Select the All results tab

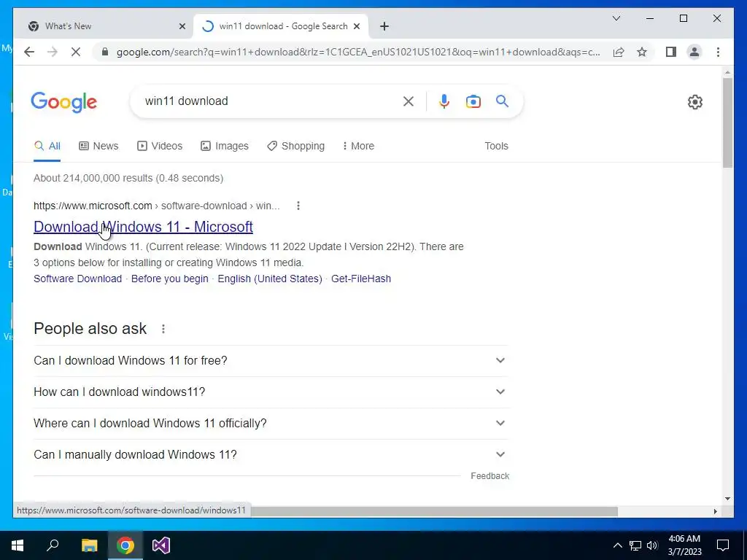point(47,146)
